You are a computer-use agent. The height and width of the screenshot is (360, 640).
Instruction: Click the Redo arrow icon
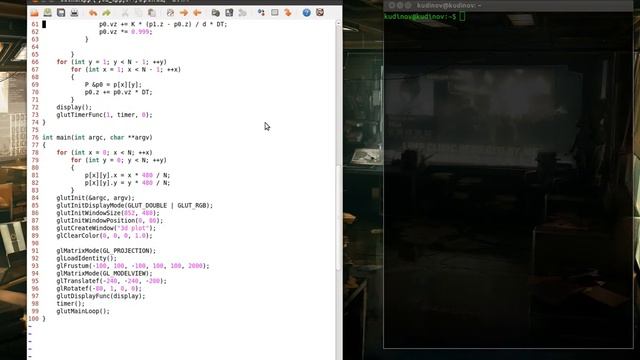point(107,13)
